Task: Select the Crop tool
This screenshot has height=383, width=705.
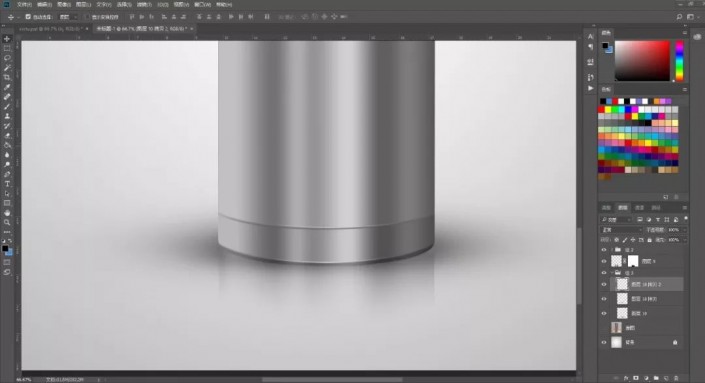Action: pyautogui.click(x=7, y=78)
